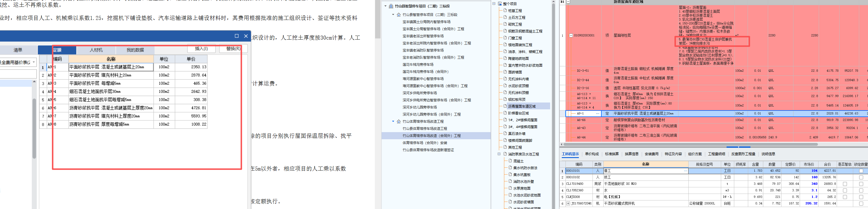The width and height of the screenshot is (868, 209).
Task: Collapse the B1 section with the minus box
Action: click(x=568, y=2)
